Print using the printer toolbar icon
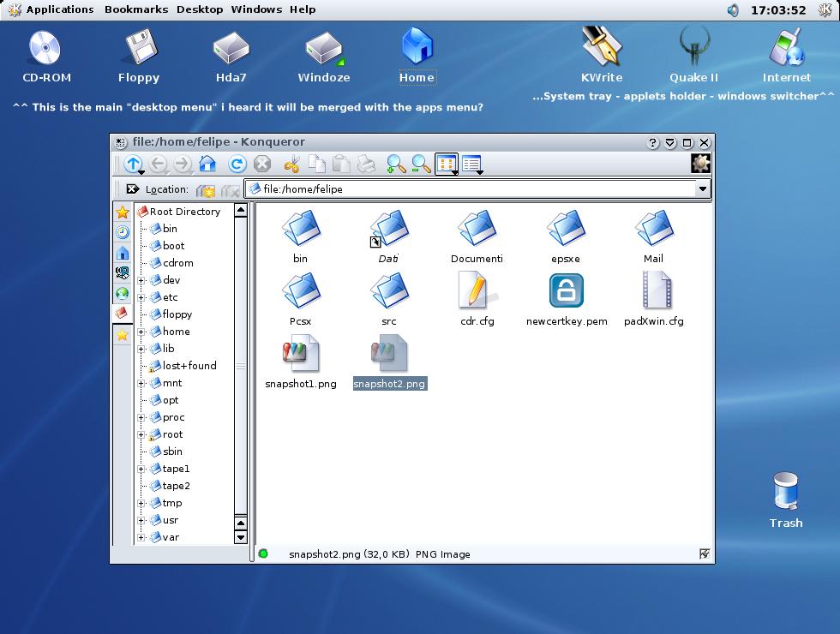This screenshot has height=634, width=840. [367, 164]
